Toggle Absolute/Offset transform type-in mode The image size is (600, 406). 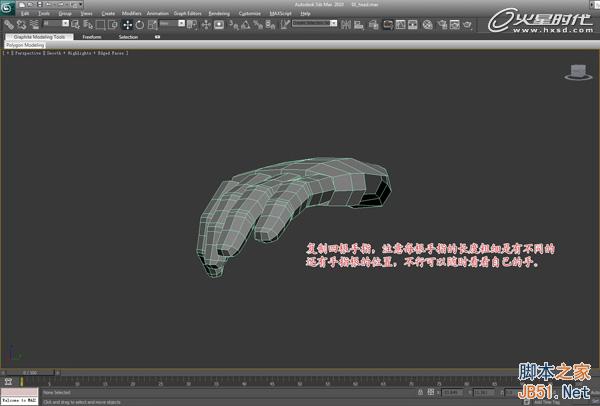click(431, 392)
